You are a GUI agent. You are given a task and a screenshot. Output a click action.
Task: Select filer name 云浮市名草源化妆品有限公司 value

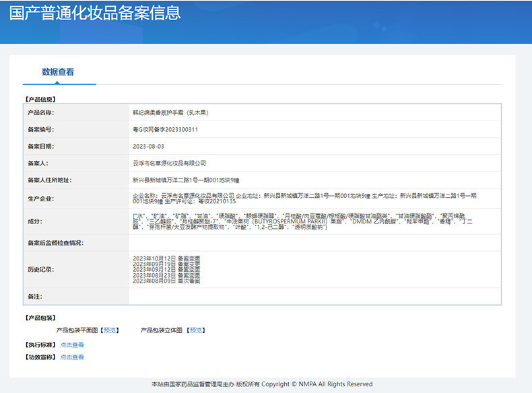coord(169,163)
